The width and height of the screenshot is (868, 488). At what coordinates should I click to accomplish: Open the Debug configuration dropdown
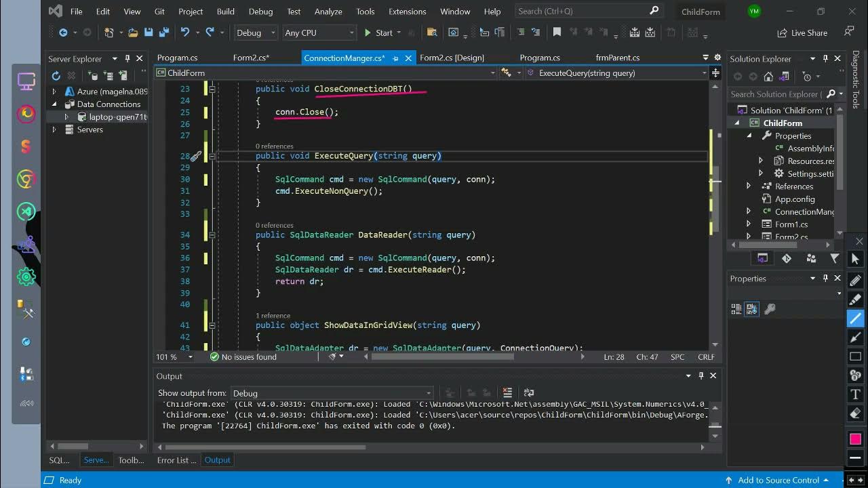point(256,33)
